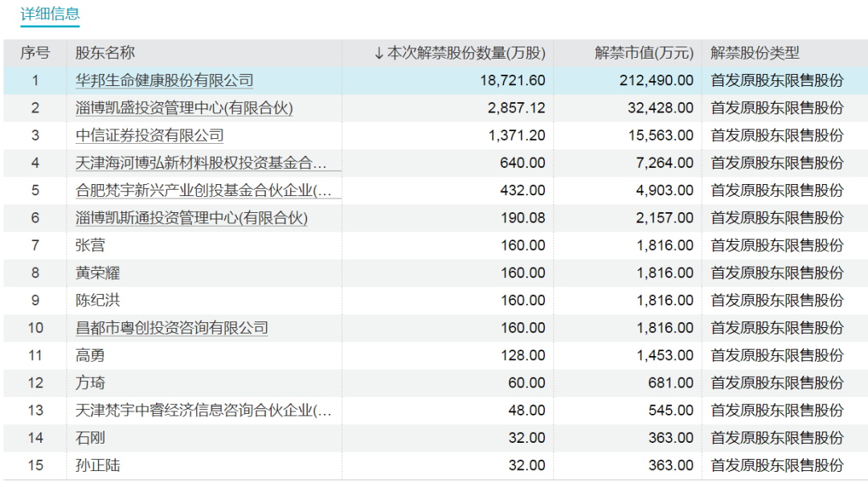Screen dimensions: 868x483
Task: Open the 淄博凯盛投资管理中心(有限合伙) link
Action: coord(184,108)
